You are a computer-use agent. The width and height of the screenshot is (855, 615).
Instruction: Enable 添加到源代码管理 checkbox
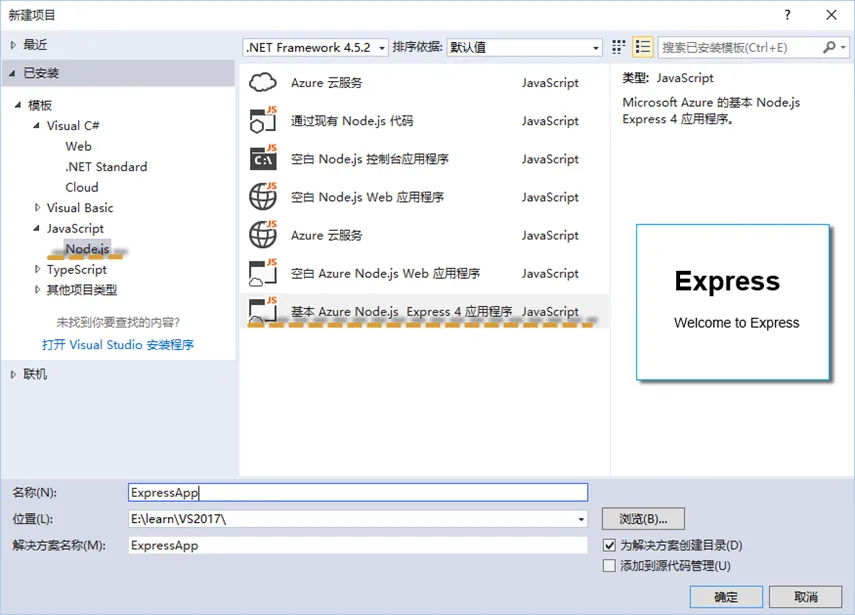(610, 565)
